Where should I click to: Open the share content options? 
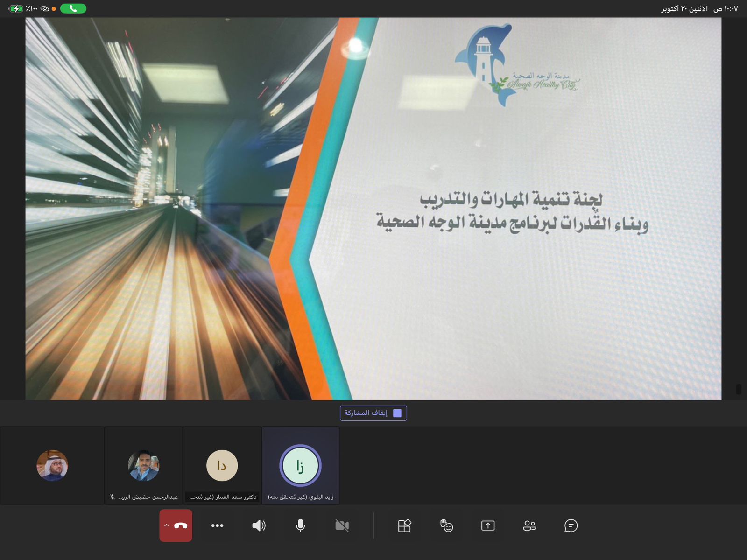[x=488, y=525]
